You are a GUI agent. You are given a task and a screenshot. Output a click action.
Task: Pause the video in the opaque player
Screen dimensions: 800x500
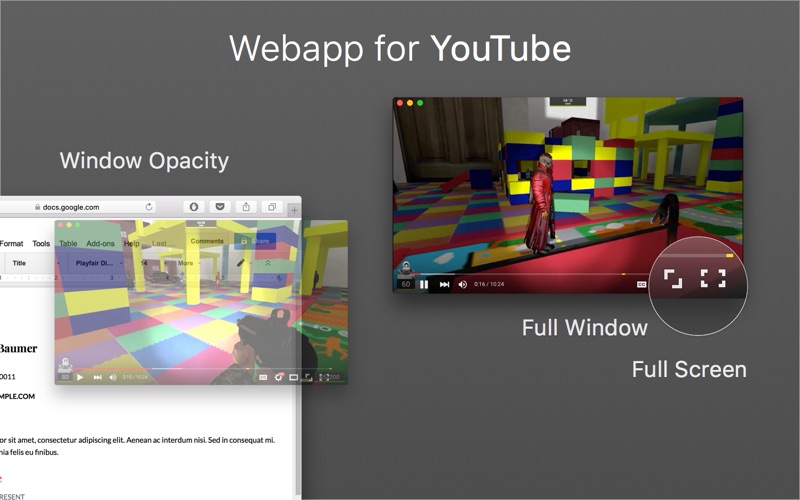click(x=424, y=284)
